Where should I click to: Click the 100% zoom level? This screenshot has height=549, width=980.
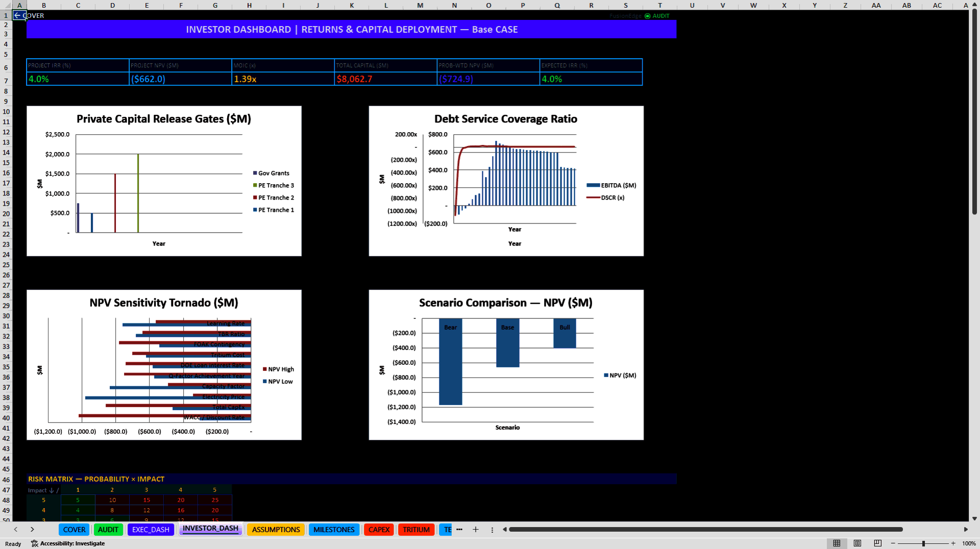click(969, 543)
